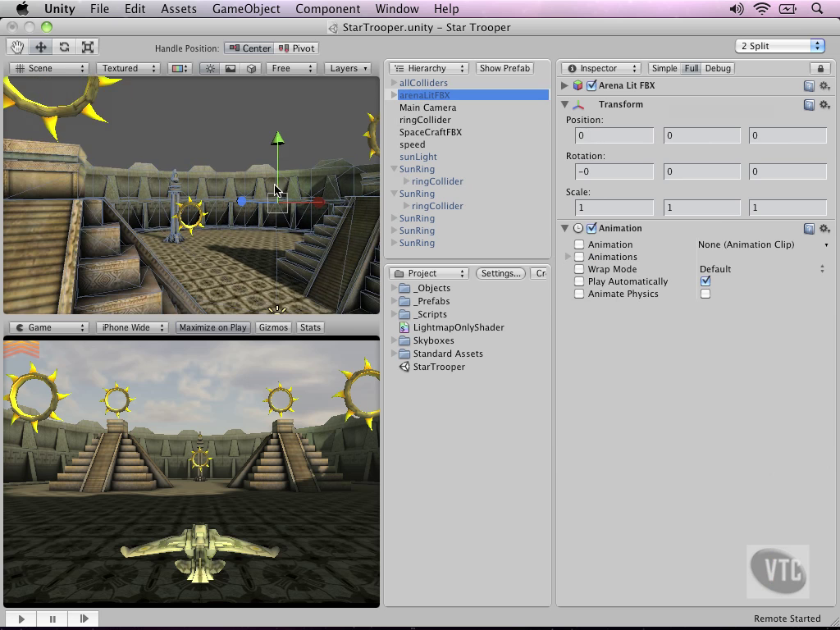Click the Show Prefab button
Viewport: 840px width, 630px height.
(x=504, y=69)
